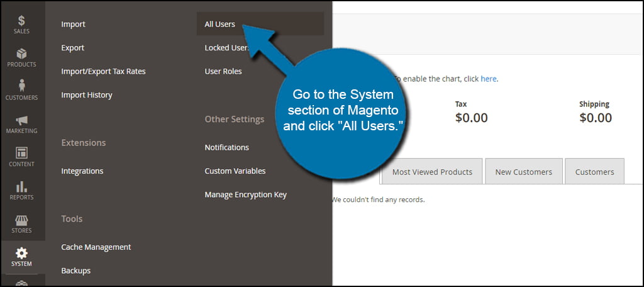Click the Other Settings heading
This screenshot has width=644, height=287.
click(x=235, y=119)
